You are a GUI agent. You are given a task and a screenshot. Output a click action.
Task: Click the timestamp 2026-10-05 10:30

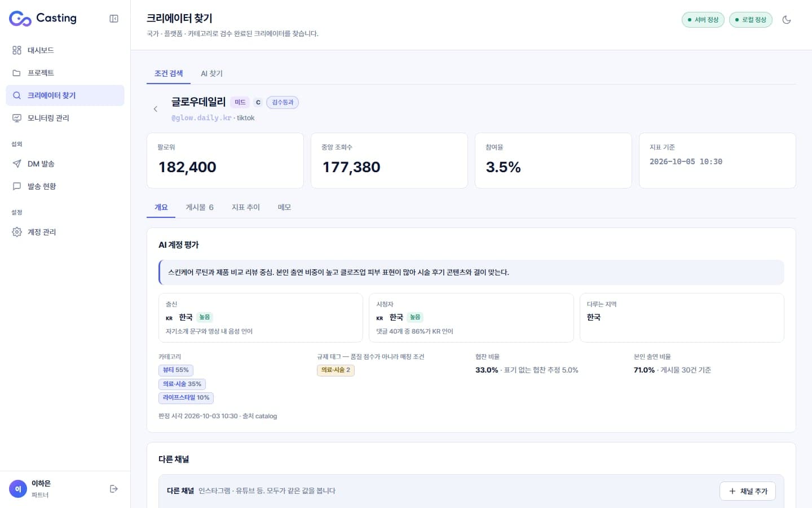(x=686, y=161)
